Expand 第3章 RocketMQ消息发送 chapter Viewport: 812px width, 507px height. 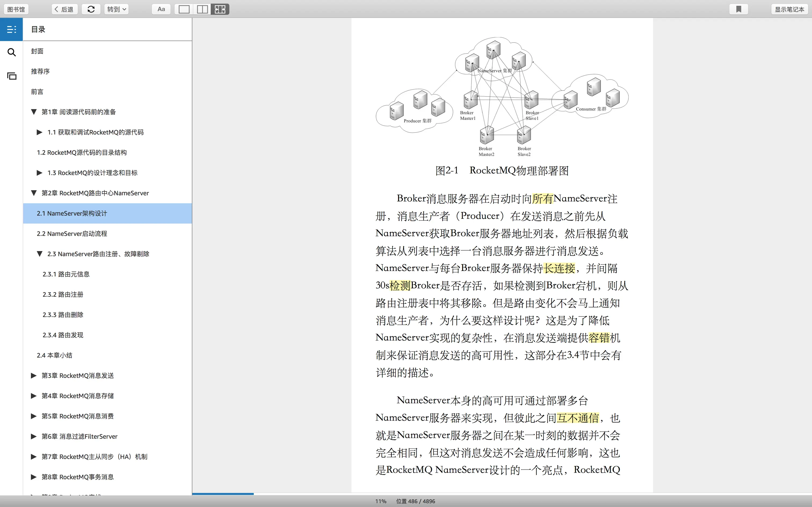tap(34, 376)
